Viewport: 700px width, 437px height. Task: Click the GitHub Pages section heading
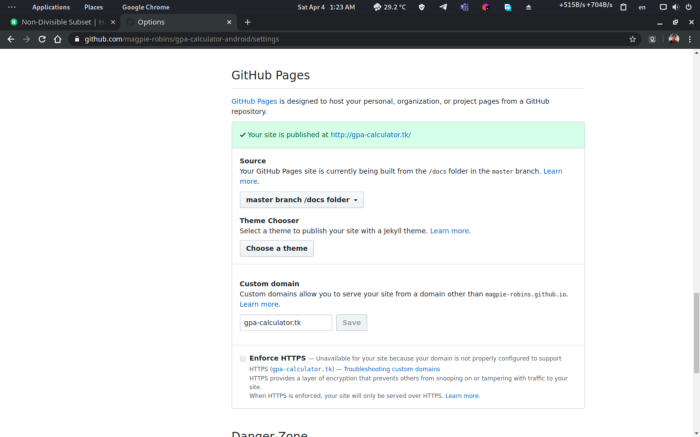point(270,75)
